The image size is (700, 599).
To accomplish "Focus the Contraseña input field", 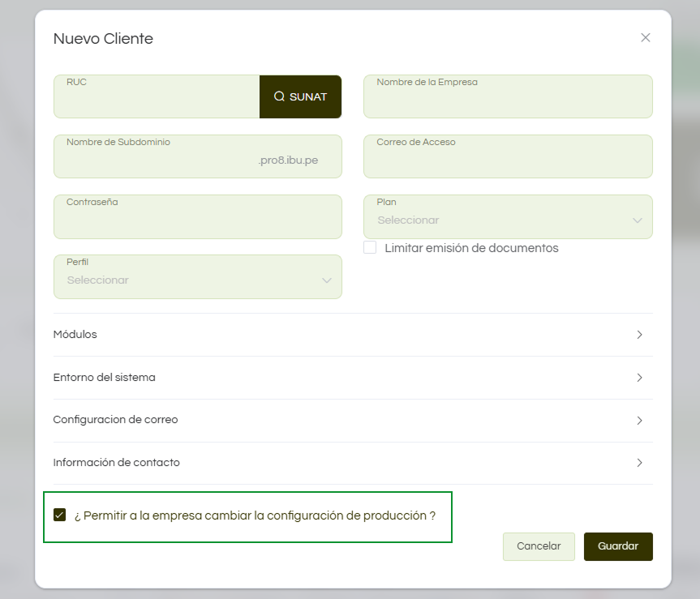I will click(x=197, y=220).
